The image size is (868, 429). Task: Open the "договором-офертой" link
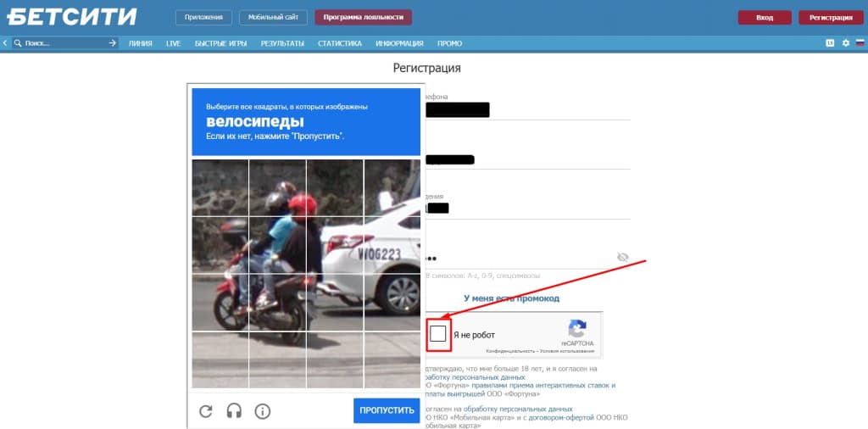(561, 417)
